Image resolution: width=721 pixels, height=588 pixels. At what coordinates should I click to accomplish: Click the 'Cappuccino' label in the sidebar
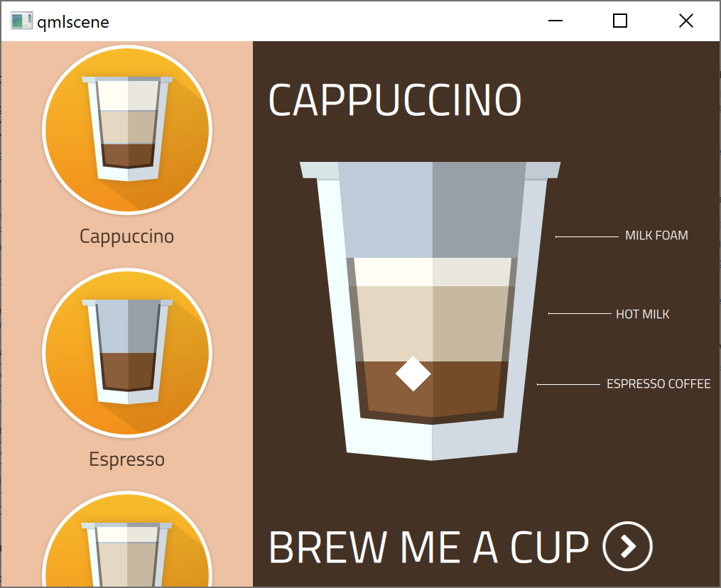(x=126, y=236)
